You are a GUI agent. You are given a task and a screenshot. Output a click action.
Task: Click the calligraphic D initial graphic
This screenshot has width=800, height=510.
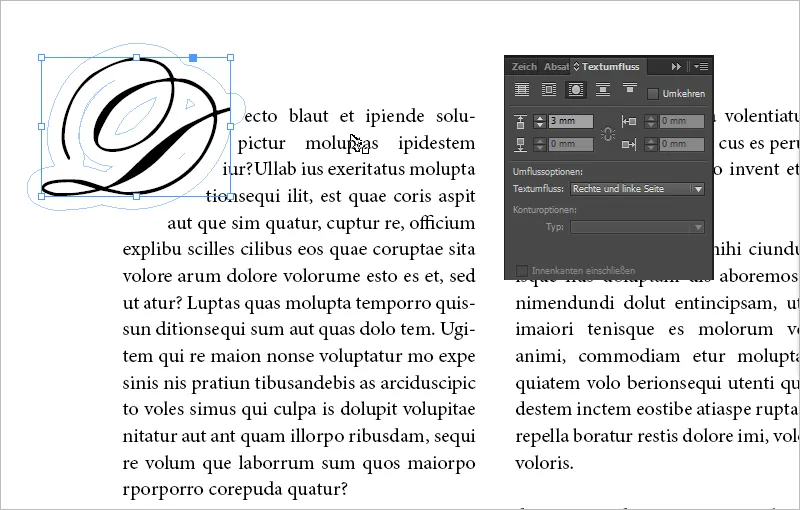pyautogui.click(x=138, y=128)
